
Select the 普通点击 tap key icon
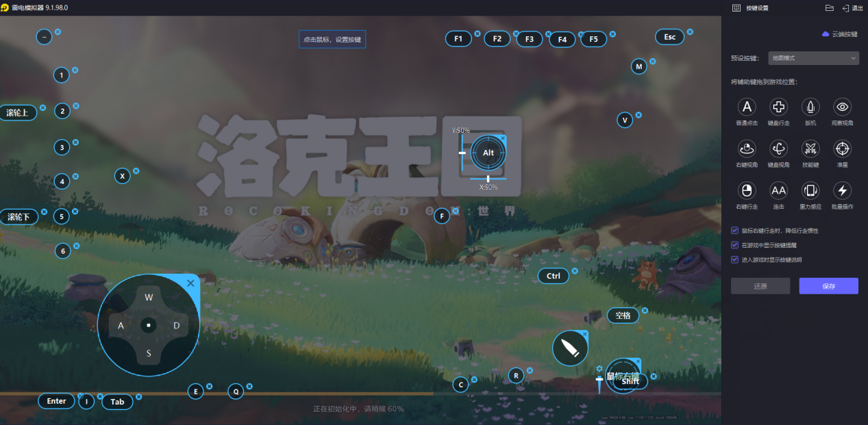pyautogui.click(x=747, y=107)
